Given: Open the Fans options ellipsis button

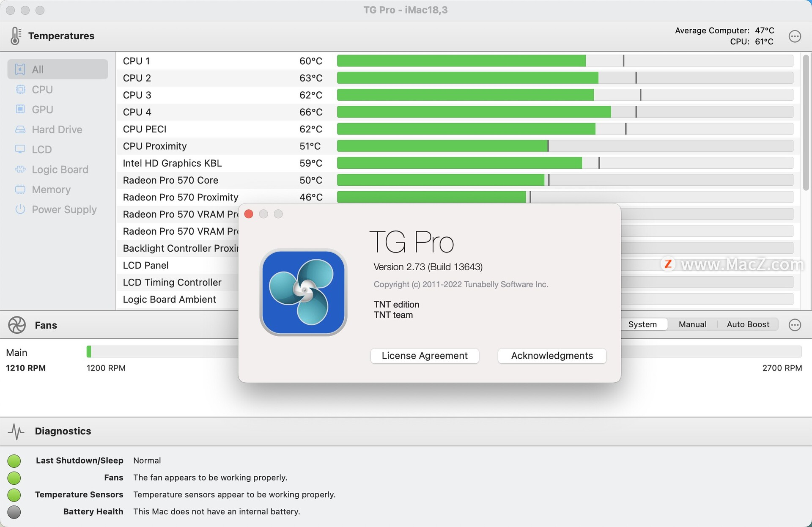Looking at the screenshot, I should [x=795, y=325].
